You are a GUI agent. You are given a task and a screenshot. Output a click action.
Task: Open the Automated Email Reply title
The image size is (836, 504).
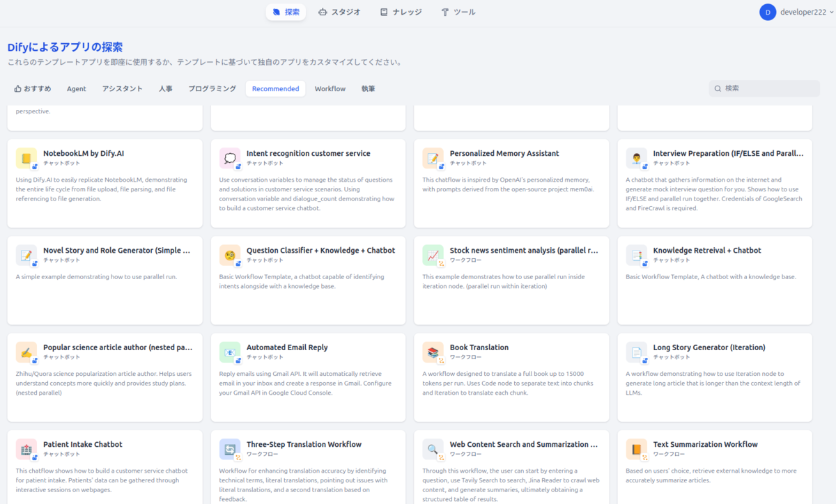pyautogui.click(x=287, y=347)
